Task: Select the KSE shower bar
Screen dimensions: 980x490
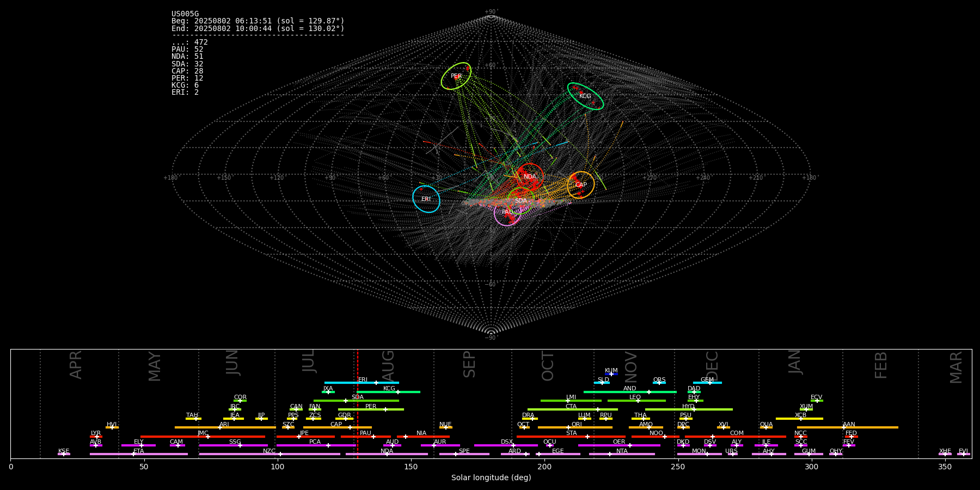Action: (64, 454)
